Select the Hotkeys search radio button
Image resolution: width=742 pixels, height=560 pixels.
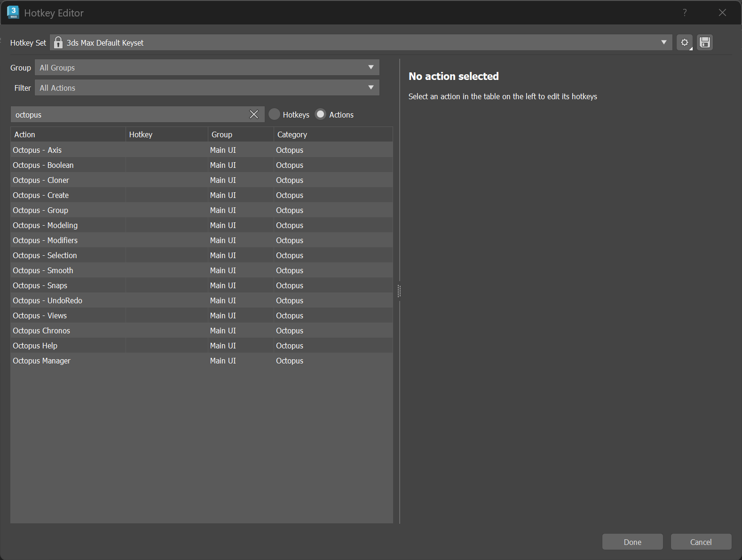[274, 114]
